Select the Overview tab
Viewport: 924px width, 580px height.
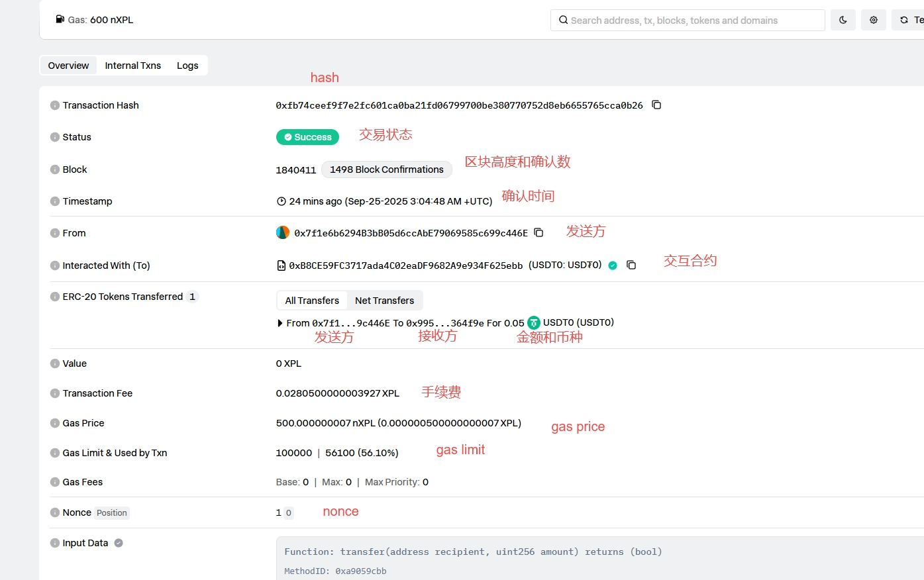tap(68, 66)
